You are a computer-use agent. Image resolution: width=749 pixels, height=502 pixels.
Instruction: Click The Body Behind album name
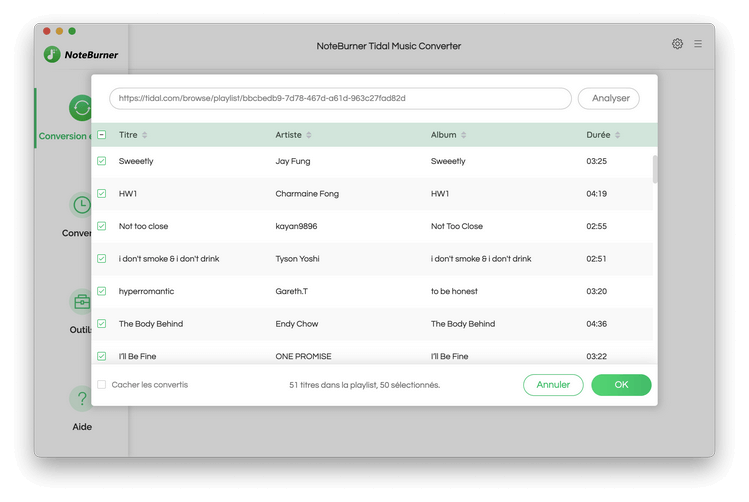462,323
